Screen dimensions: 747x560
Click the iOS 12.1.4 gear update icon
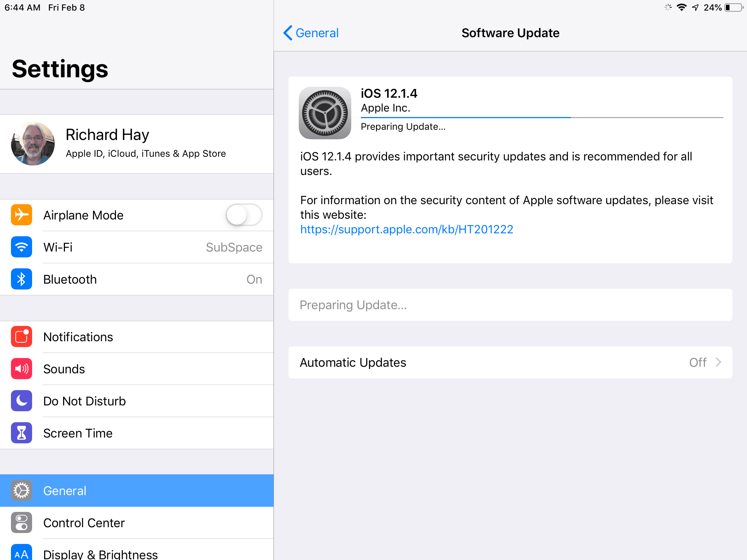[x=325, y=113]
